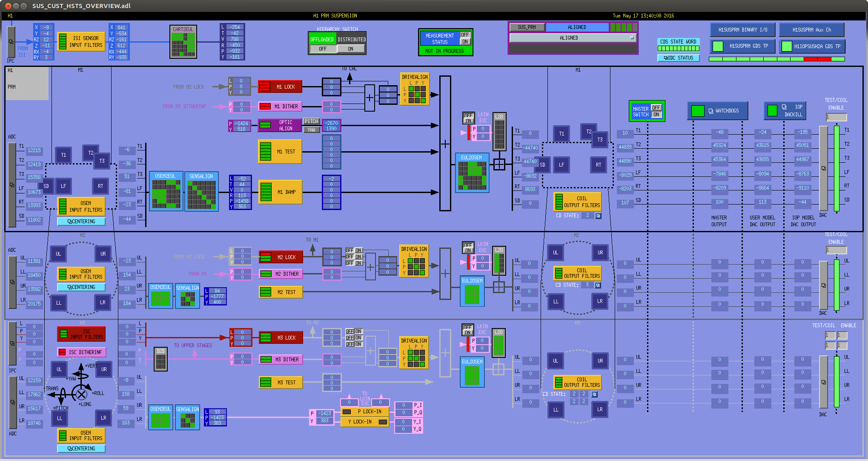Toggle the M1 LKIN EXC OFF/ON switch

[x=469, y=118]
